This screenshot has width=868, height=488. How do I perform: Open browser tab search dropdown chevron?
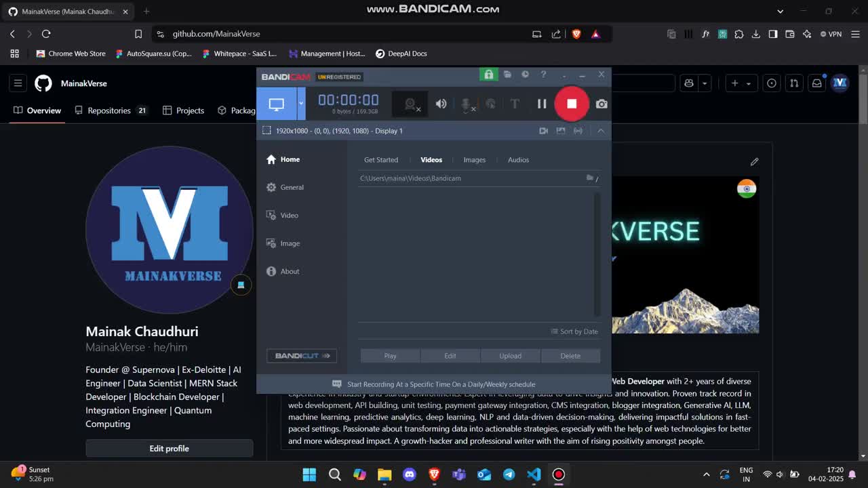click(780, 12)
